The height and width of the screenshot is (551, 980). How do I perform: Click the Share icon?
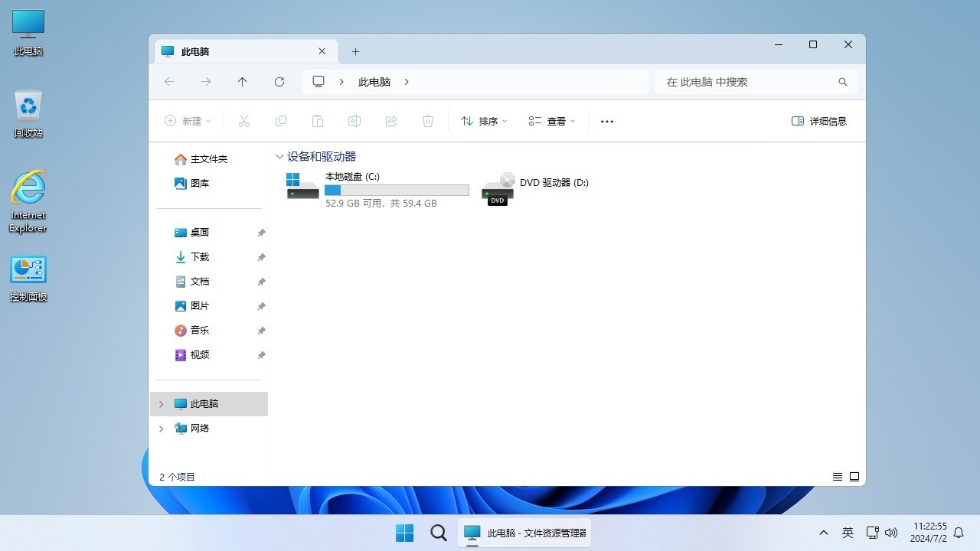click(391, 121)
